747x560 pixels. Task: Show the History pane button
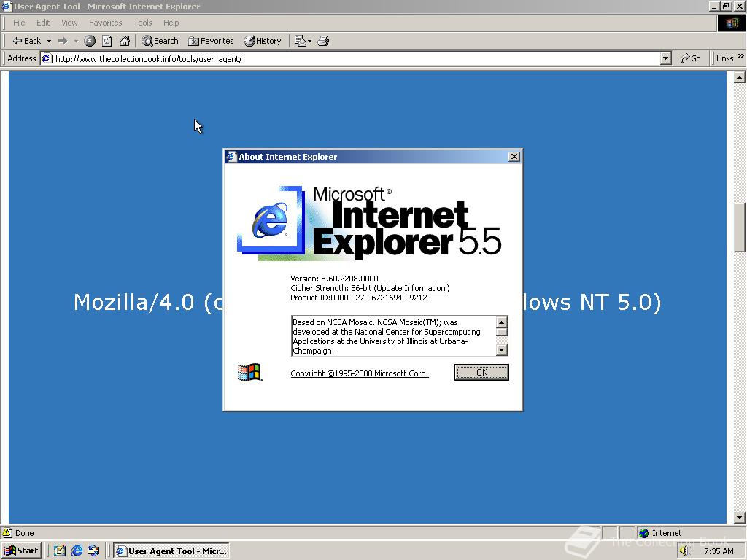(x=263, y=41)
